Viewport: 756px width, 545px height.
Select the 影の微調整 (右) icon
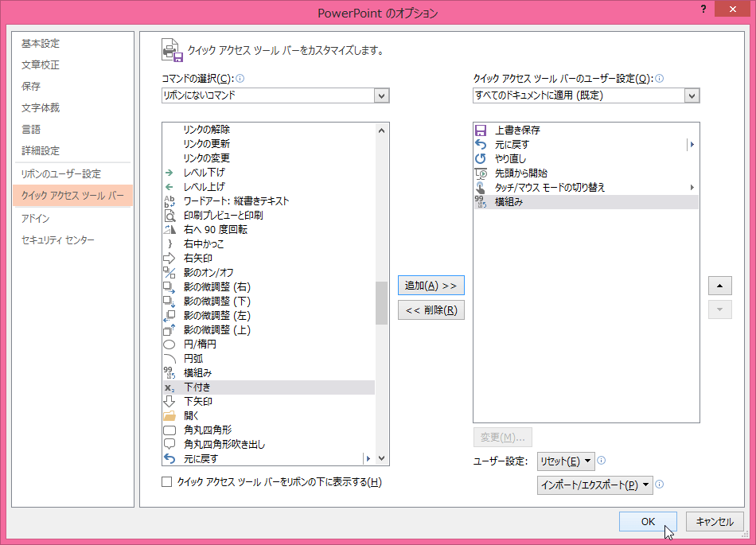point(170,287)
